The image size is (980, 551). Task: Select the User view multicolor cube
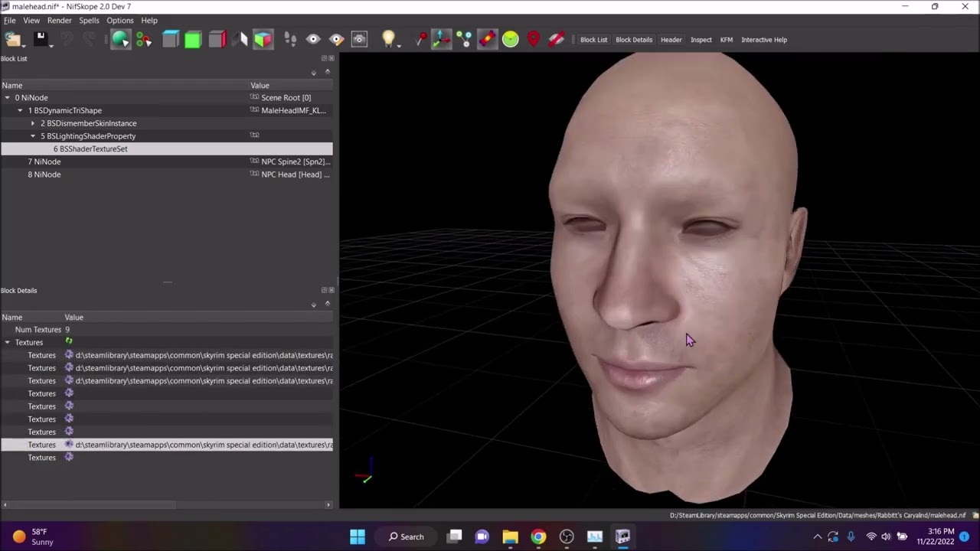click(263, 39)
